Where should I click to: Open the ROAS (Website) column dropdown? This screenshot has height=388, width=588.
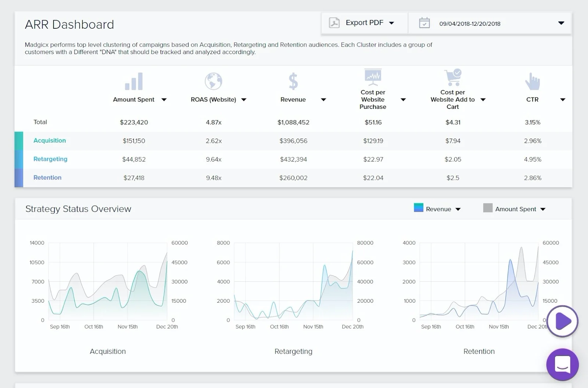(x=244, y=100)
